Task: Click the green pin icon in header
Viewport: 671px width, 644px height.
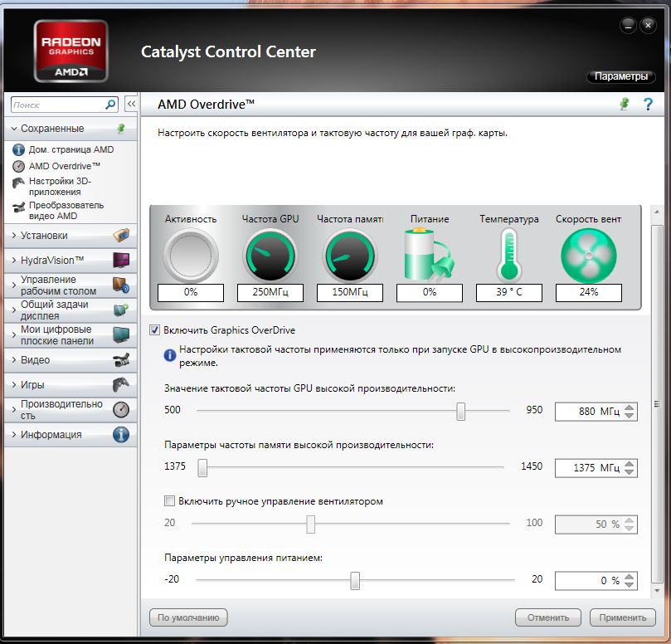Action: point(625,104)
